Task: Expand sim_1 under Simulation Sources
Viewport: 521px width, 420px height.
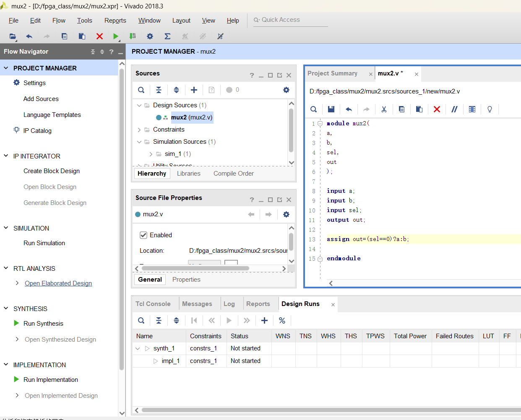Action: coord(151,154)
